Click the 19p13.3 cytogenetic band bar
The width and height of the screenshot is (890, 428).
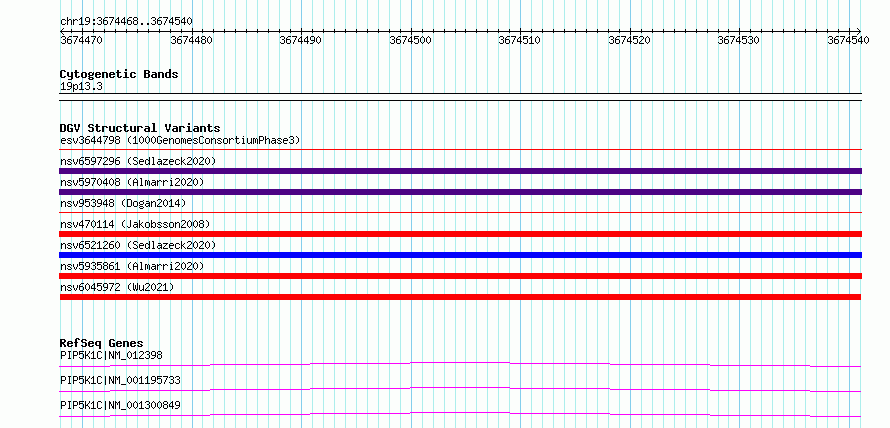[460, 97]
